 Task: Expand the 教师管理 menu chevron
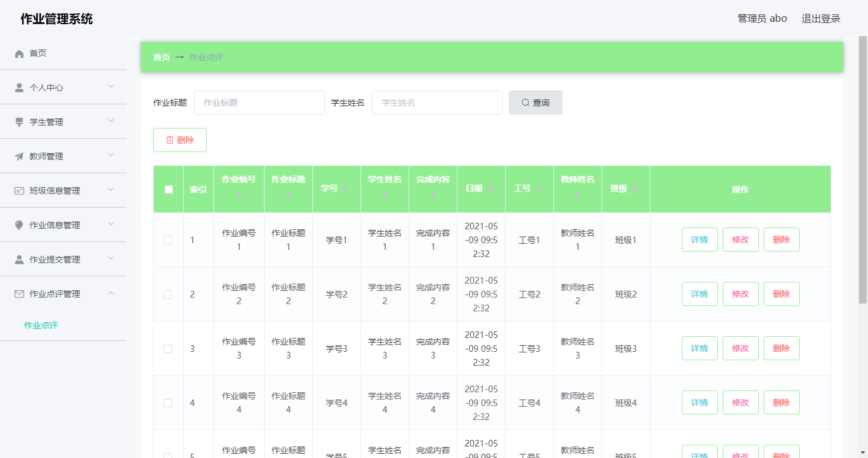(111, 156)
